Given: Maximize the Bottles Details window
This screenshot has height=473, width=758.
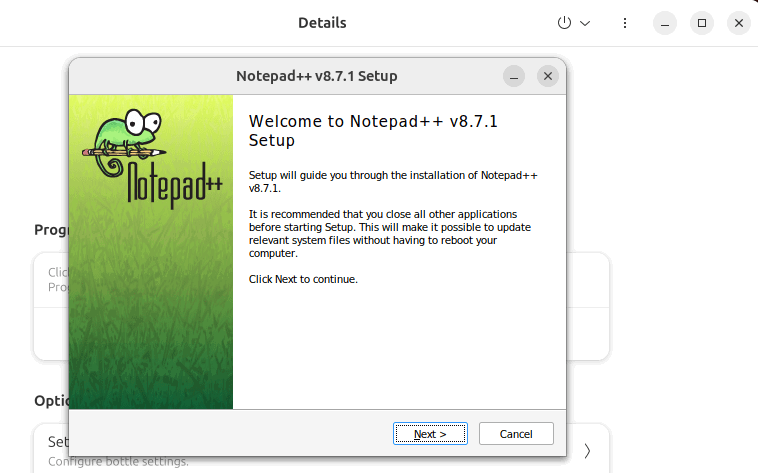Looking at the screenshot, I should point(702,23).
